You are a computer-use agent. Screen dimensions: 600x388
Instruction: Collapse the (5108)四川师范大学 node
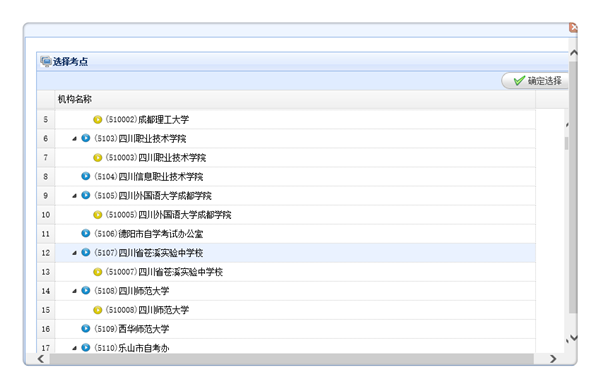point(75,291)
